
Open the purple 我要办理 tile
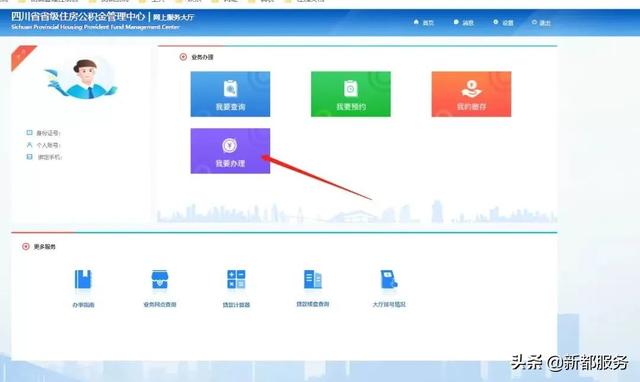230,151
